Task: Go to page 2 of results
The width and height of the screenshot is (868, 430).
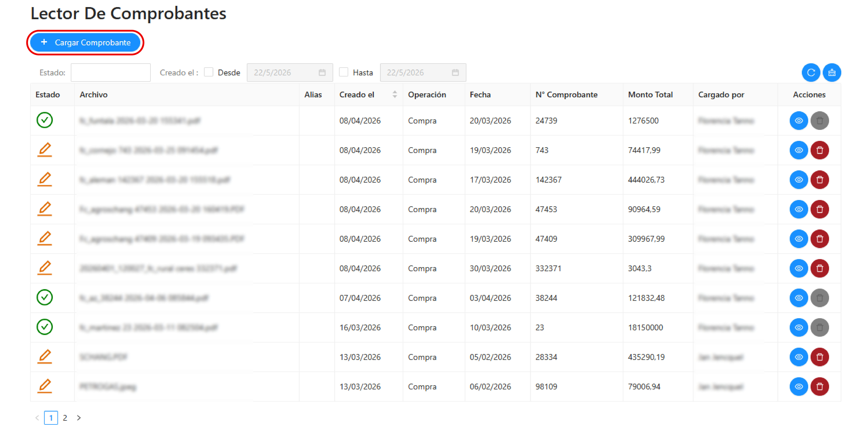Action: click(x=65, y=418)
